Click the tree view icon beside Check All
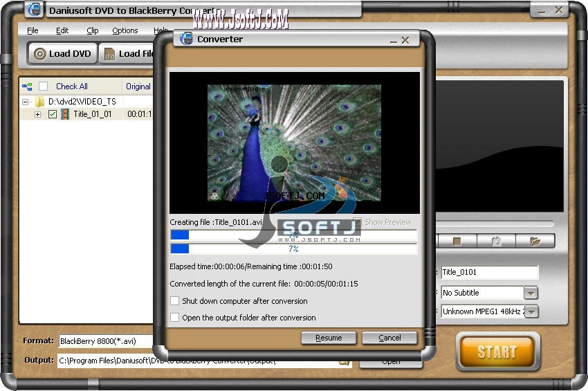 pos(27,87)
